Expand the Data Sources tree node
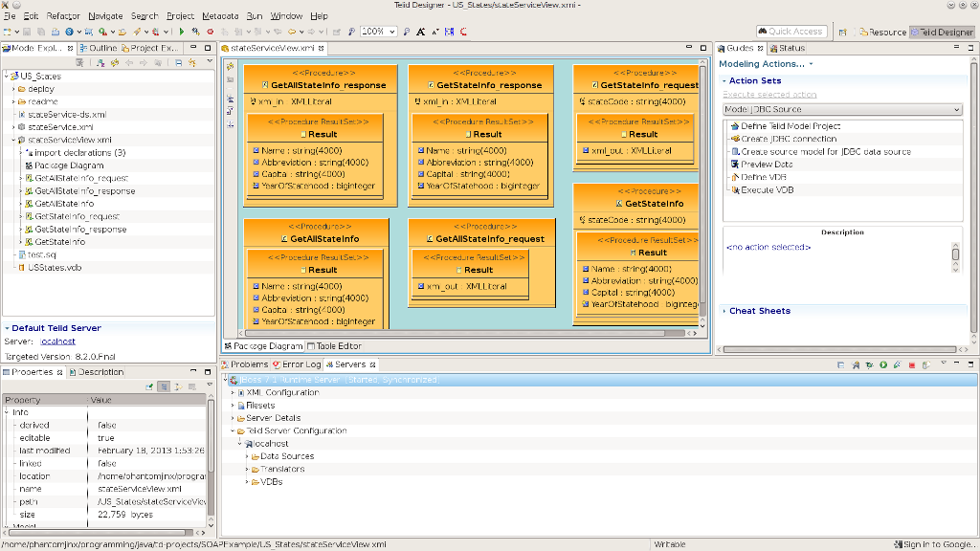 click(x=248, y=456)
